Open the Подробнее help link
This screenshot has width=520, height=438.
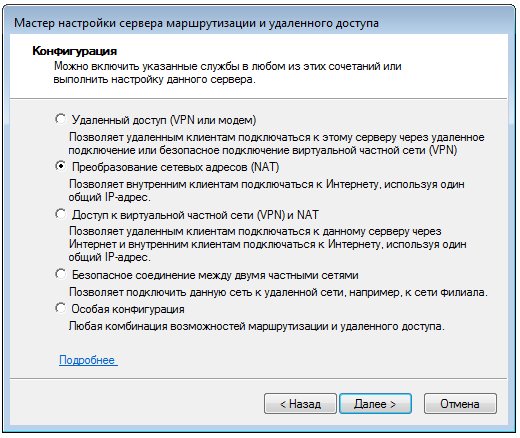pyautogui.click(x=88, y=360)
